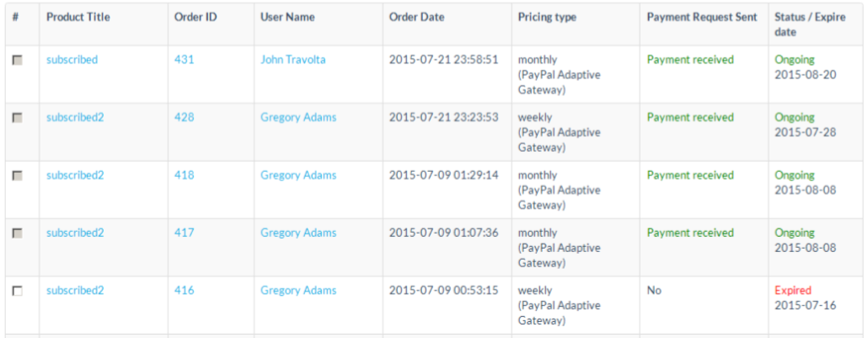Open order ID 428 details
868x338 pixels.
(184, 118)
